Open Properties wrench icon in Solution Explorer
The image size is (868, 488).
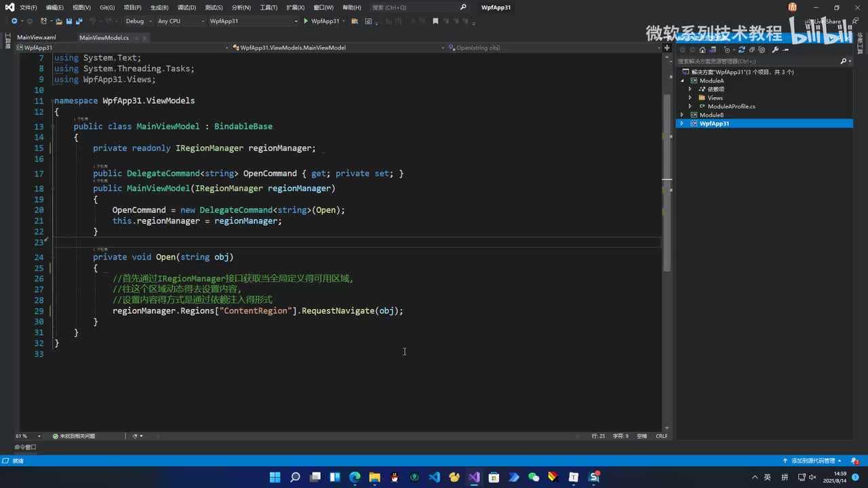tap(775, 50)
